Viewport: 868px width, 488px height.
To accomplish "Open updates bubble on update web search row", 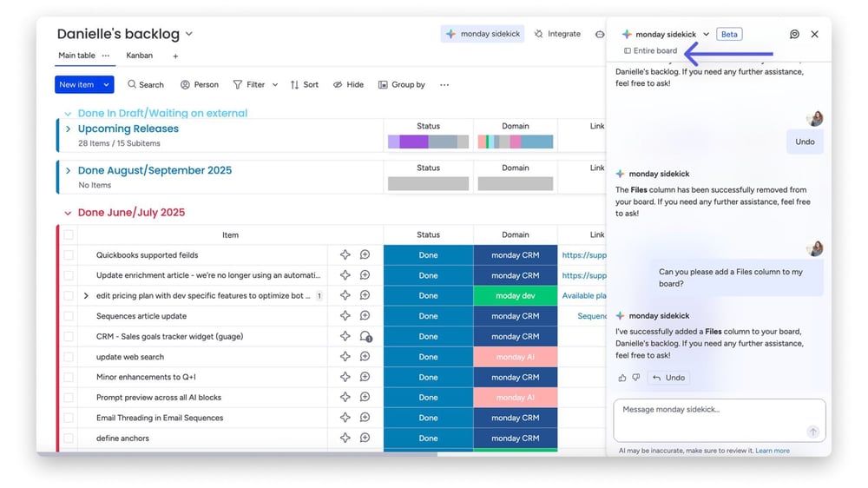I will pyautogui.click(x=365, y=357).
